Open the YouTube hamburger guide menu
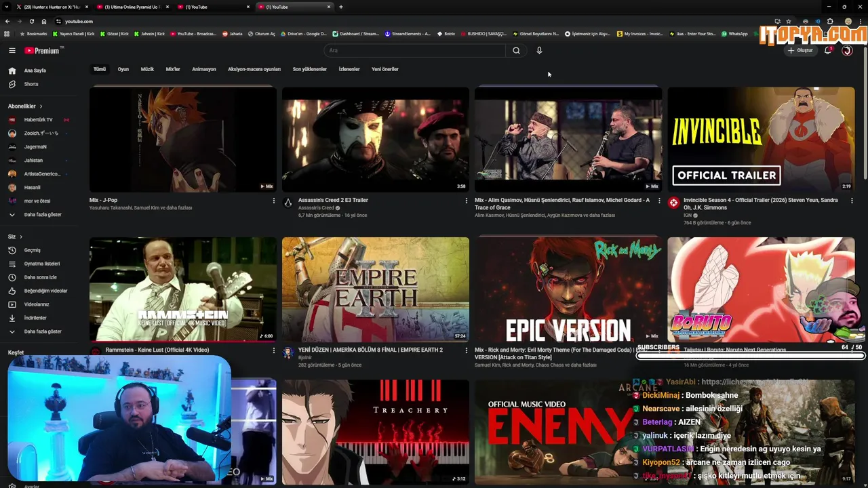868x488 pixels. point(12,50)
